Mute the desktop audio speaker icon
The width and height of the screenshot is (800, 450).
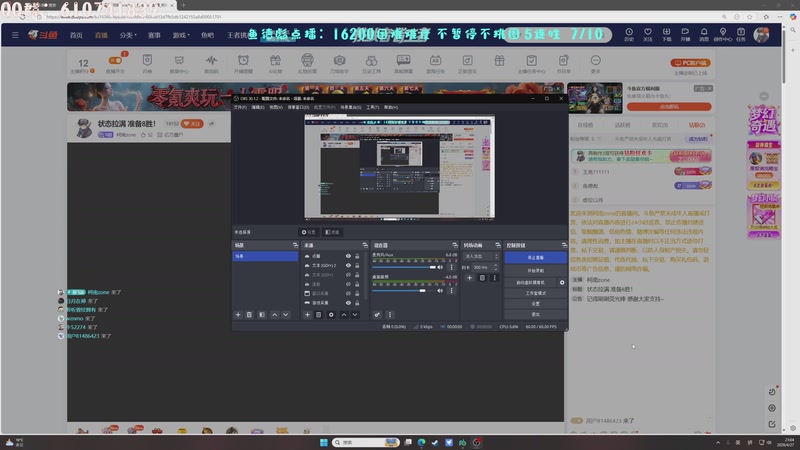[x=440, y=291]
